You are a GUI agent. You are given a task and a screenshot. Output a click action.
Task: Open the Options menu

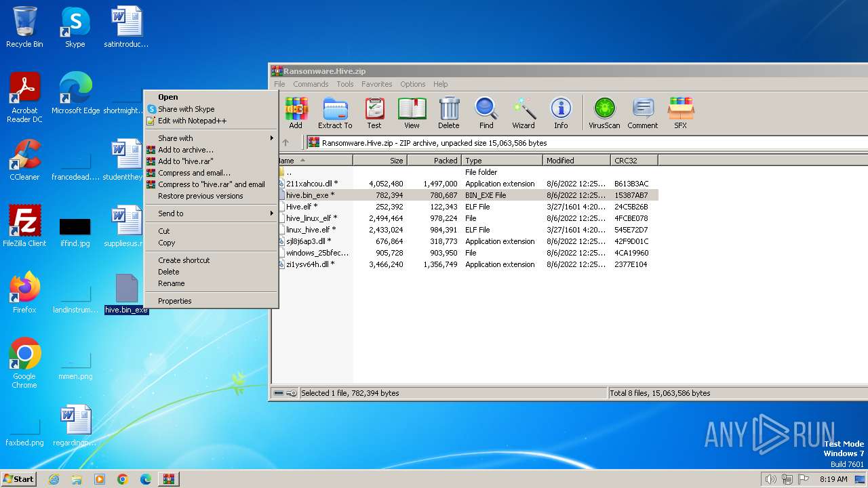pos(412,84)
